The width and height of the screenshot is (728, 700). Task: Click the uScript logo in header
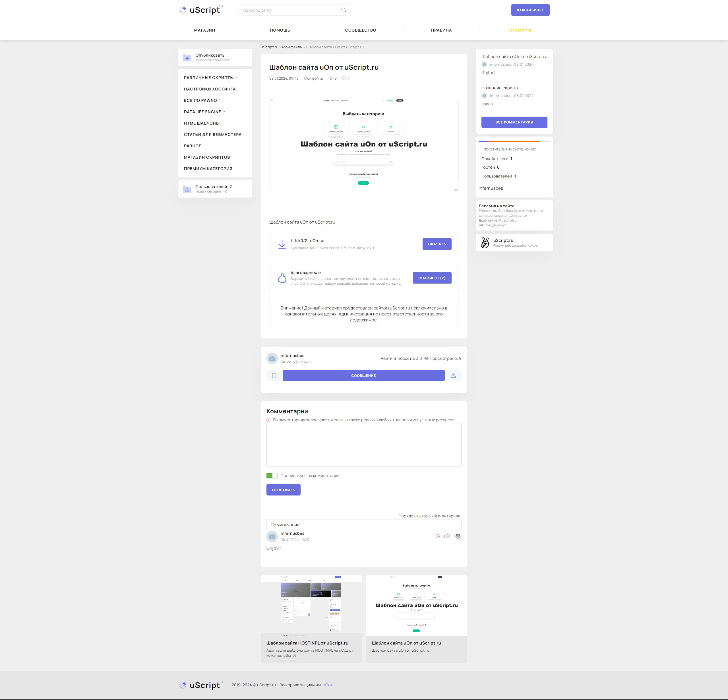(x=201, y=10)
